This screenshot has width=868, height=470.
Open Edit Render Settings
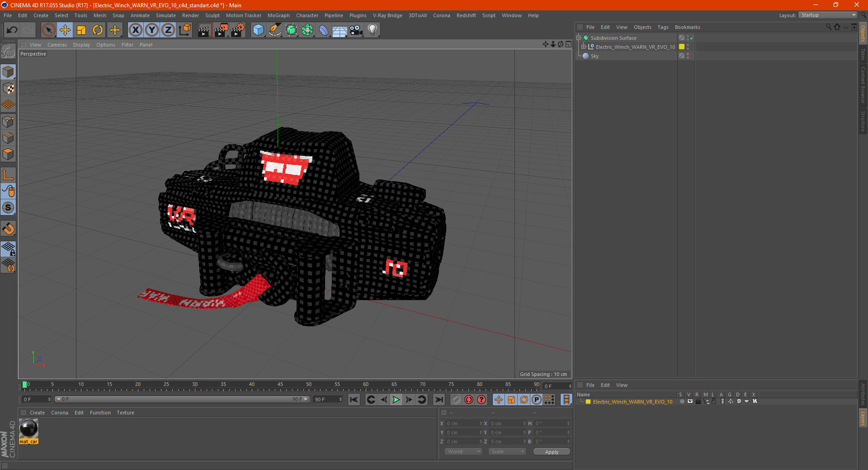coord(238,30)
